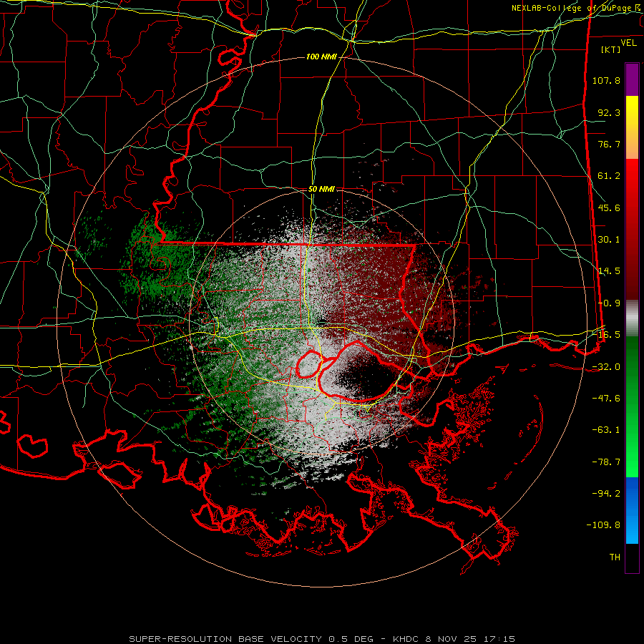Click the gray near-zero segment of color bar
The width and height of the screenshot is (644, 644).
(x=632, y=318)
